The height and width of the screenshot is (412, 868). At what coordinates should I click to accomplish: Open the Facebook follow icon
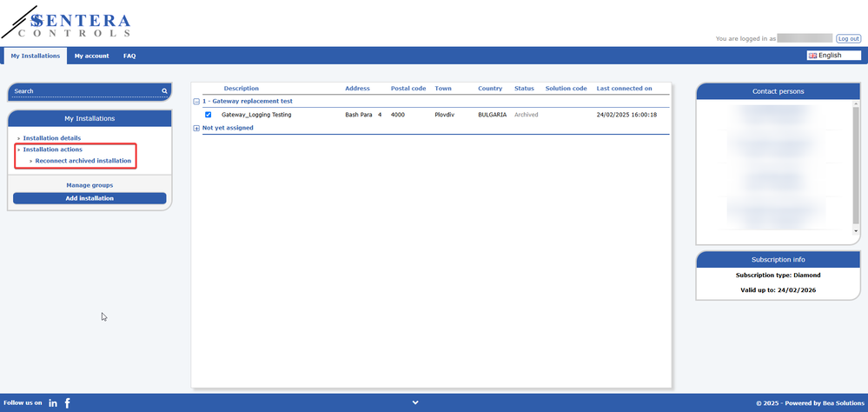coord(68,403)
